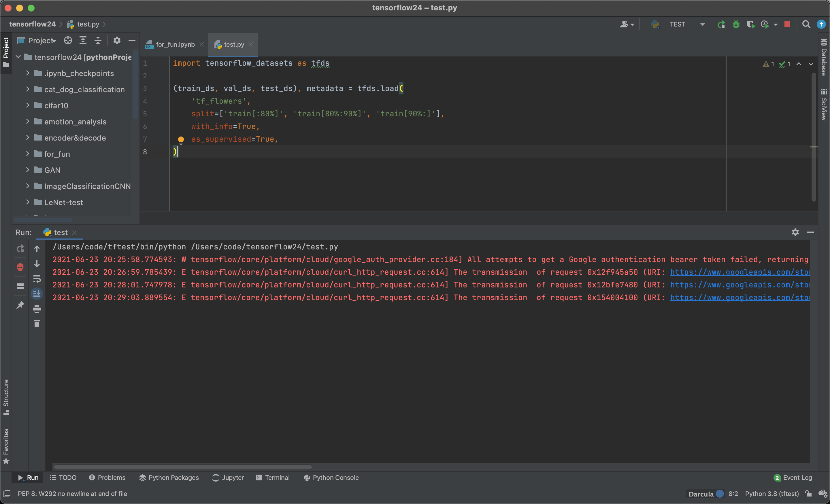Stop process using red skull icon
Image resolution: width=830 pixels, height=504 pixels.
(x=20, y=267)
